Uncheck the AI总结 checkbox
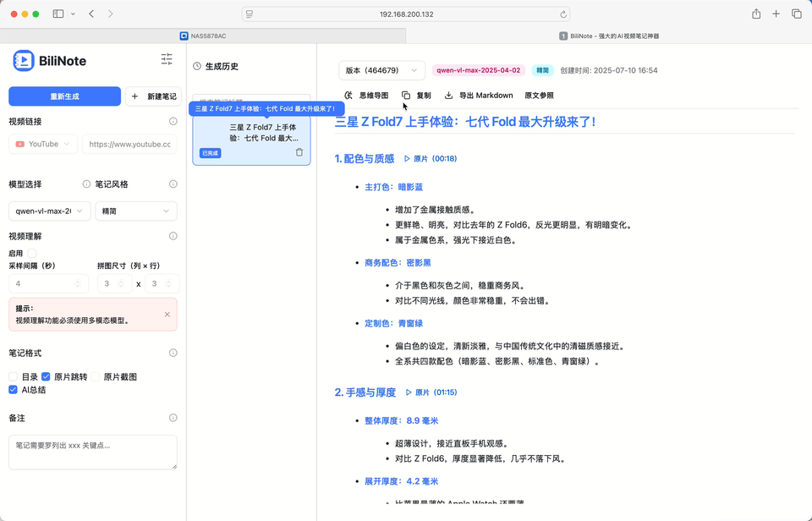Image resolution: width=812 pixels, height=521 pixels. (13, 390)
